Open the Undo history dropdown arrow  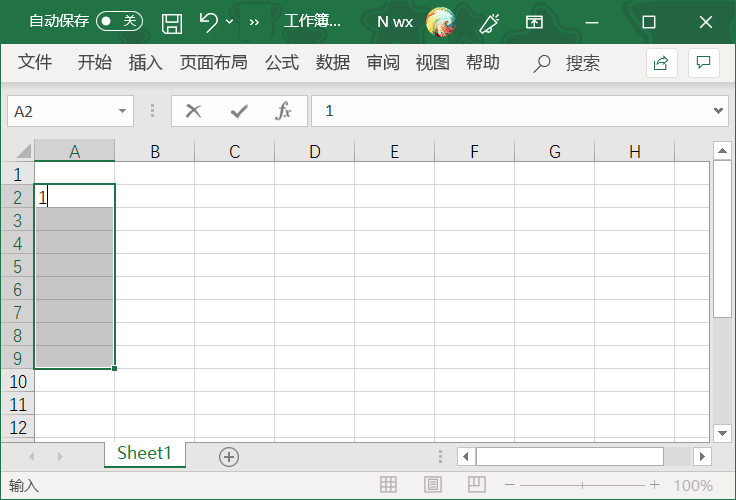(x=229, y=22)
